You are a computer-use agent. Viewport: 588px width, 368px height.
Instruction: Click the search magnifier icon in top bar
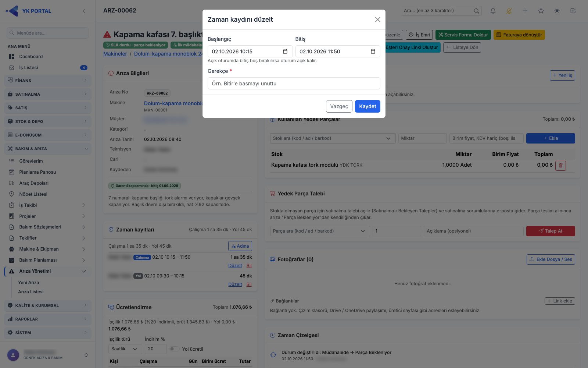click(x=476, y=11)
